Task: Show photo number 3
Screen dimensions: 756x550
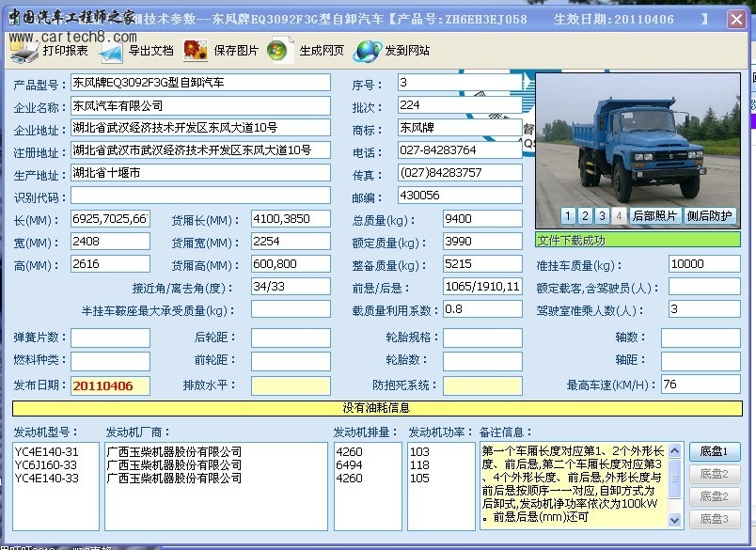Action: click(602, 216)
